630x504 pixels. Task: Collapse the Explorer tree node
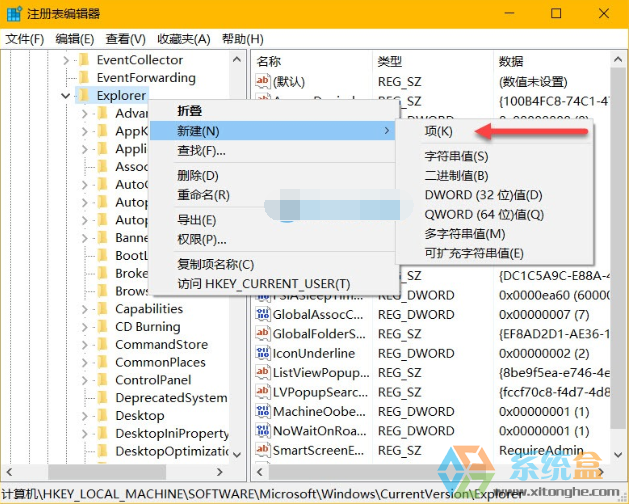[66, 96]
